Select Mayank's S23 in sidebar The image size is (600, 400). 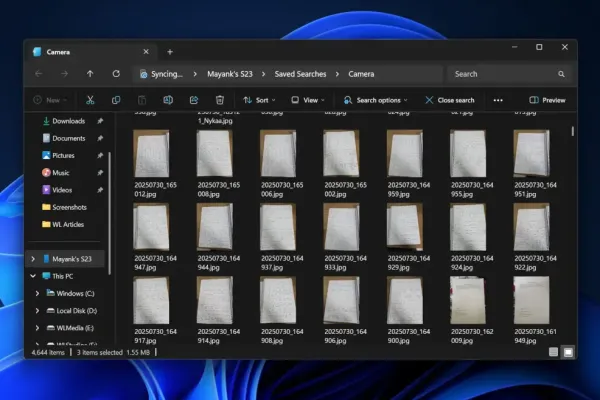point(67,259)
